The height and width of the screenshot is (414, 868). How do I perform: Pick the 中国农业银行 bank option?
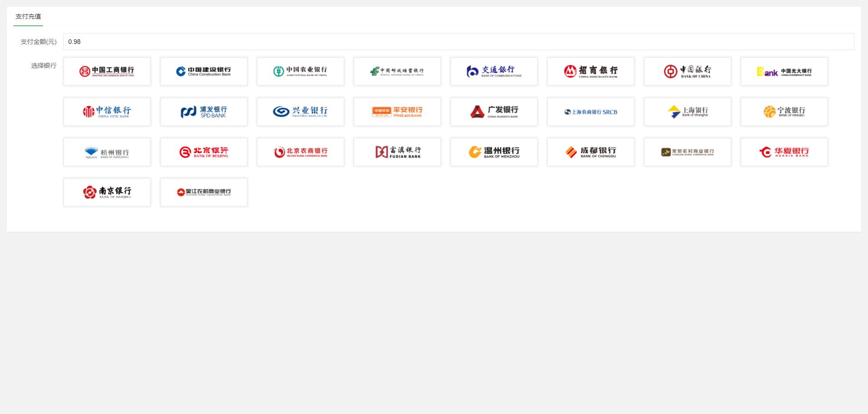point(301,71)
